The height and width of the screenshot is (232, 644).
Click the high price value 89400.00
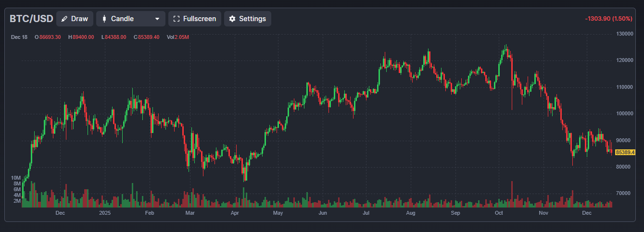83,37
